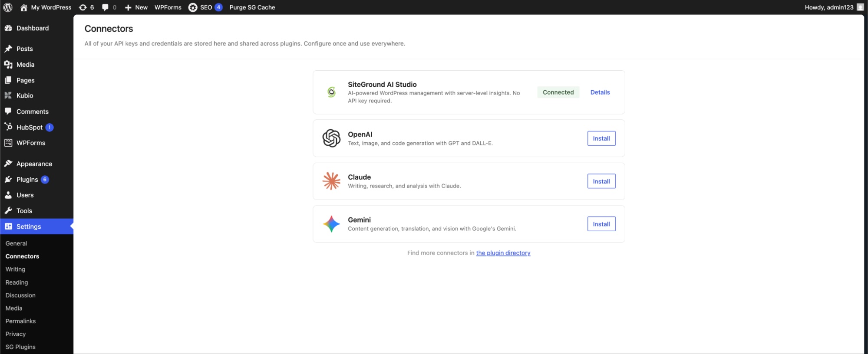Open Discussion settings
Viewport: 868px width, 354px height.
(20, 295)
